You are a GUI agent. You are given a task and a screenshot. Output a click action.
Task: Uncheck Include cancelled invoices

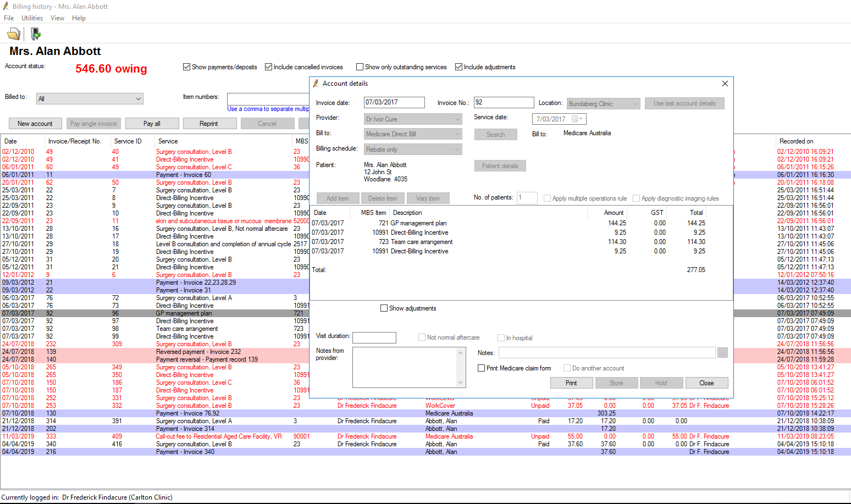tap(268, 67)
